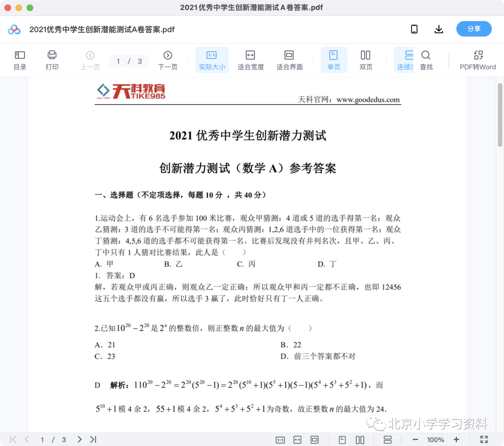Click heading "2021 优秀中学生创新潜力测试"
This screenshot has width=504, height=446.
pyautogui.click(x=248, y=135)
